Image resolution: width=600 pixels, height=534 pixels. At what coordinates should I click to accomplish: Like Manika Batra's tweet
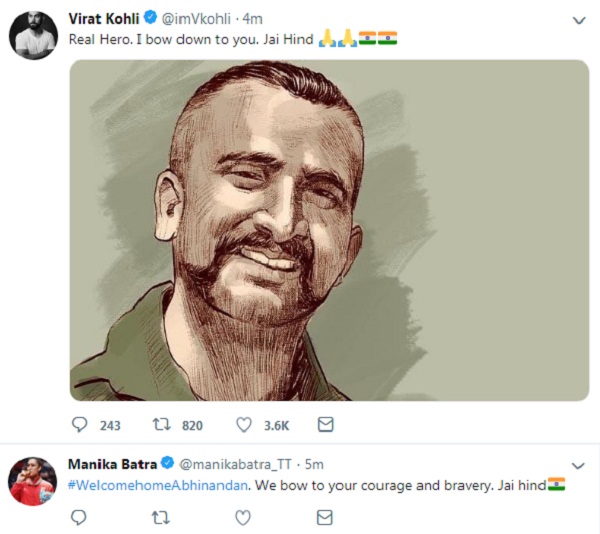243,518
